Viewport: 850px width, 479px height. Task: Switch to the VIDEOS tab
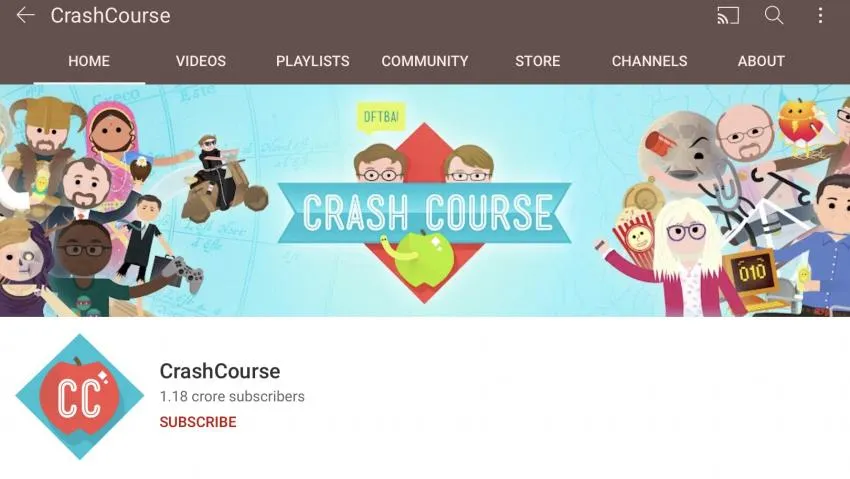[x=201, y=61]
